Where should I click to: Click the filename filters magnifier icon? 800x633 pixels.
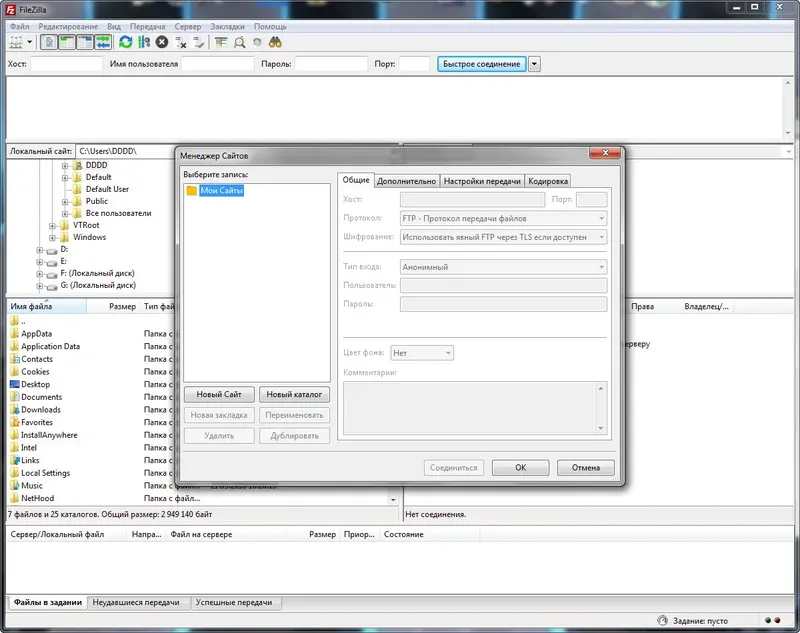pyautogui.click(x=239, y=42)
